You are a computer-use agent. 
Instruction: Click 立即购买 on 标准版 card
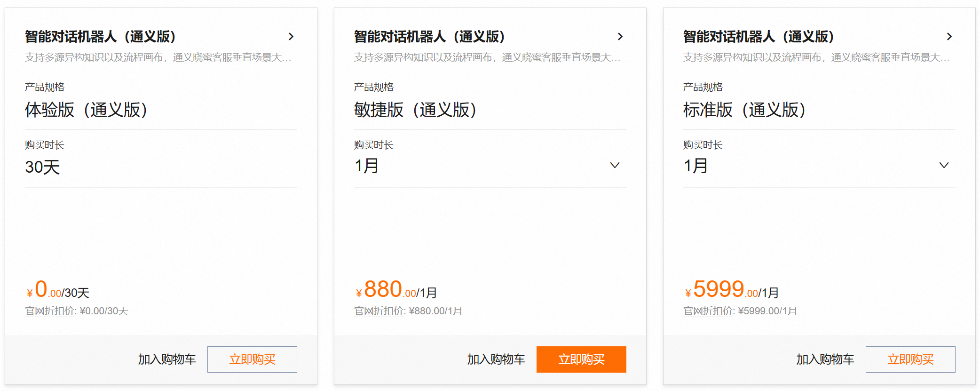click(910, 359)
